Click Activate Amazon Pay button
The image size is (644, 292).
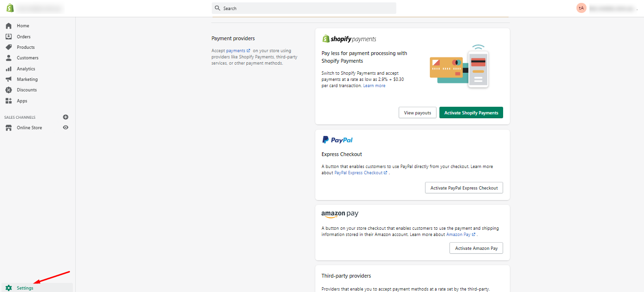click(x=476, y=248)
